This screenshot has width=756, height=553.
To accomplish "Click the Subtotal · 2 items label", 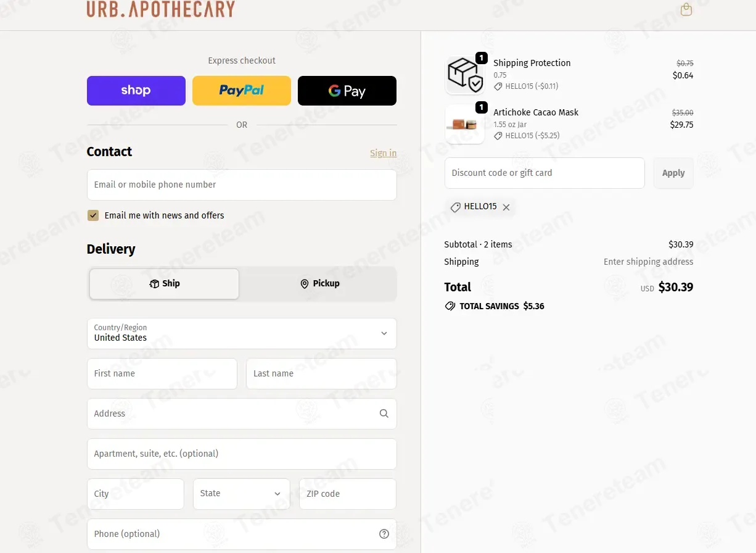I will 479,244.
